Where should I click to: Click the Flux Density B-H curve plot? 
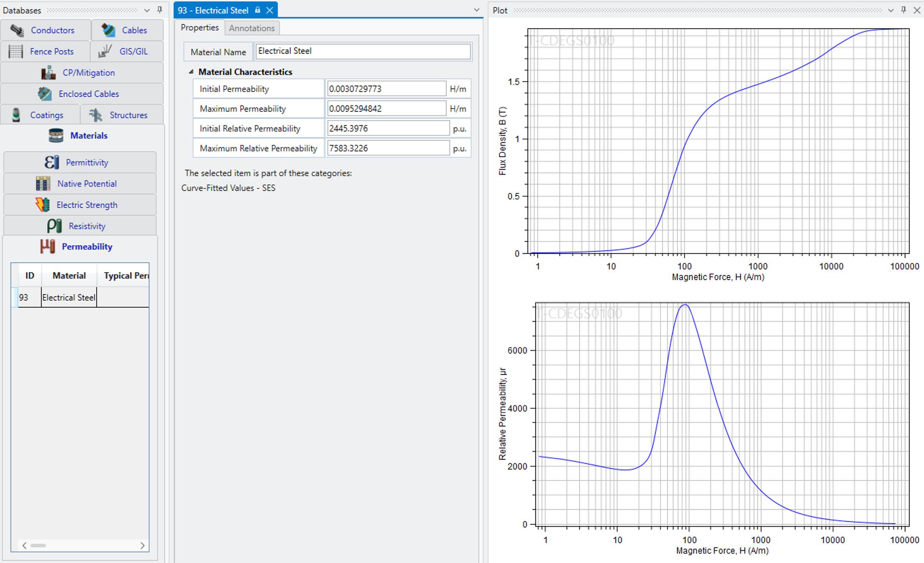718,141
